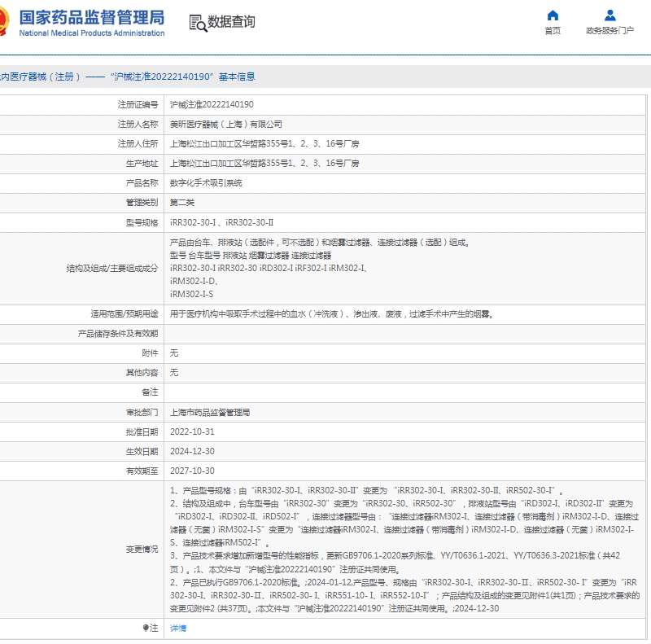Click the 适用范围/预期用途 label
Viewport: 651px width, 644px height.
pos(125,314)
